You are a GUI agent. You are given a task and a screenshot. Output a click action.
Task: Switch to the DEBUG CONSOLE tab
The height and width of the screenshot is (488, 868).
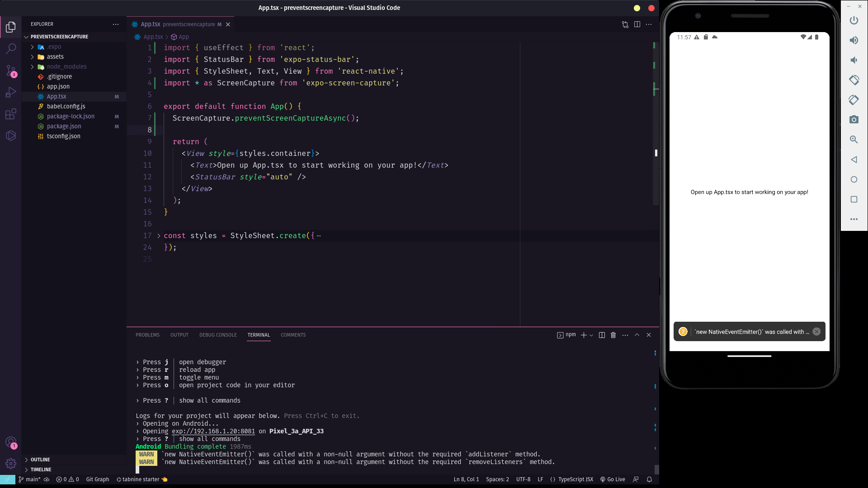[x=218, y=335]
